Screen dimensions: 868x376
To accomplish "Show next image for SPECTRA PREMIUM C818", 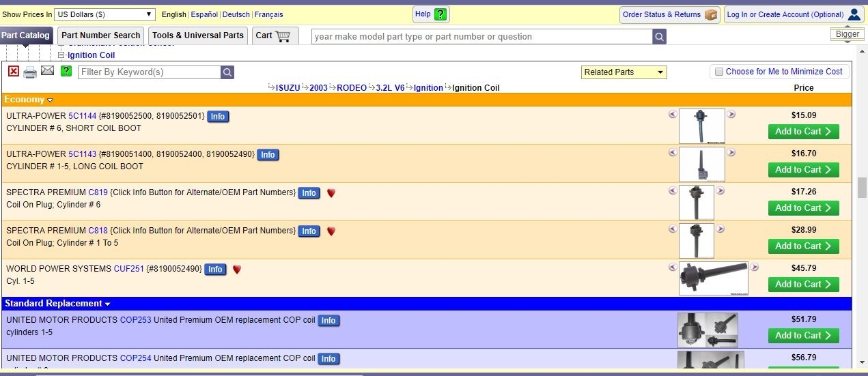I will click(x=720, y=229).
